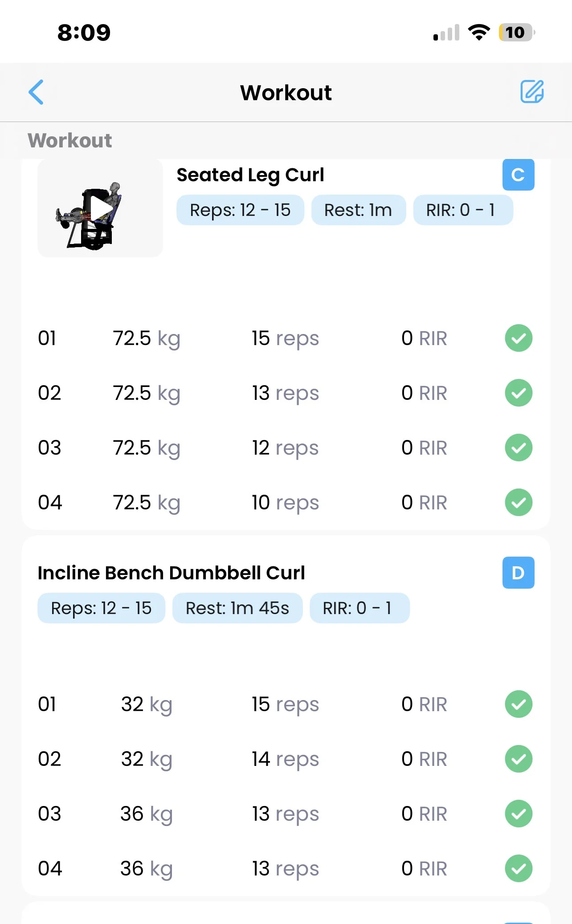
Task: Tap the battery indicator in the status bar
Action: pyautogui.click(x=516, y=33)
